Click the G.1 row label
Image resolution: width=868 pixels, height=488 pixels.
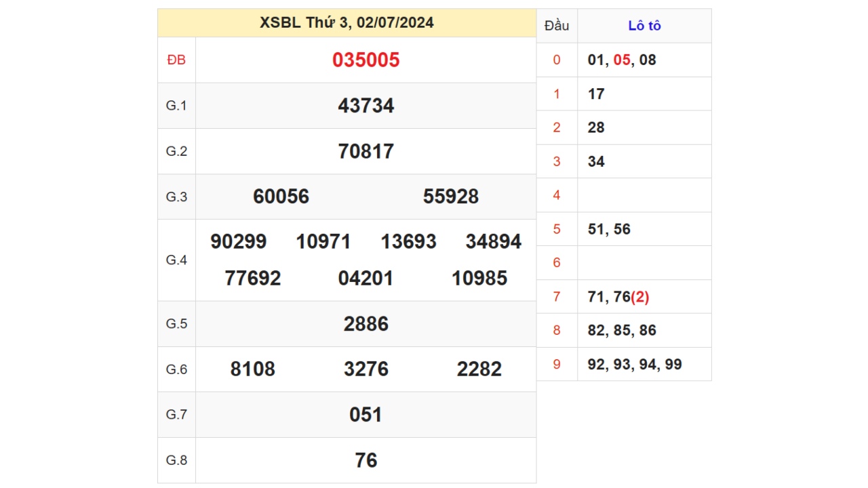point(176,106)
